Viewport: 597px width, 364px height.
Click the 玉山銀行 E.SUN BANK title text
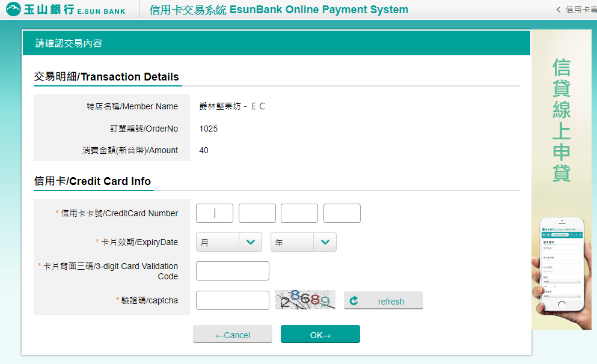tap(75, 9)
